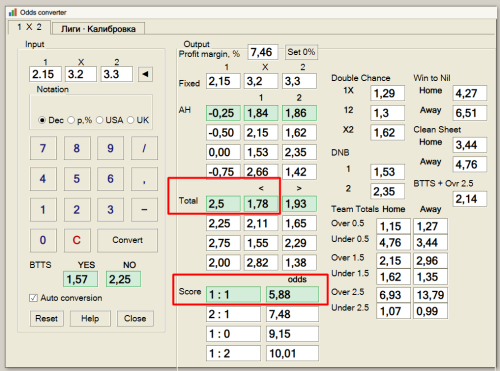
Task: Click the Over 0.5 Home field 1,15
Action: pyautogui.click(x=393, y=227)
